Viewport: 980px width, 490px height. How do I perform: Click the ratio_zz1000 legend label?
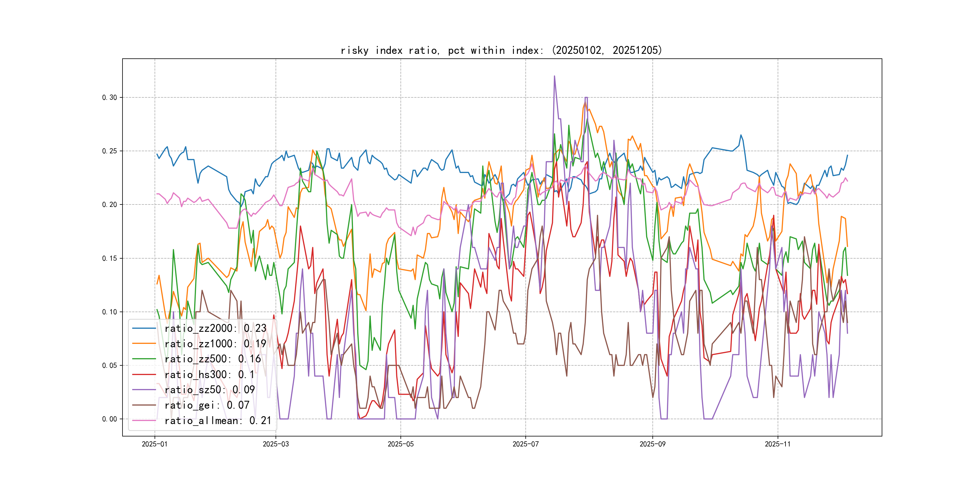tap(215, 344)
